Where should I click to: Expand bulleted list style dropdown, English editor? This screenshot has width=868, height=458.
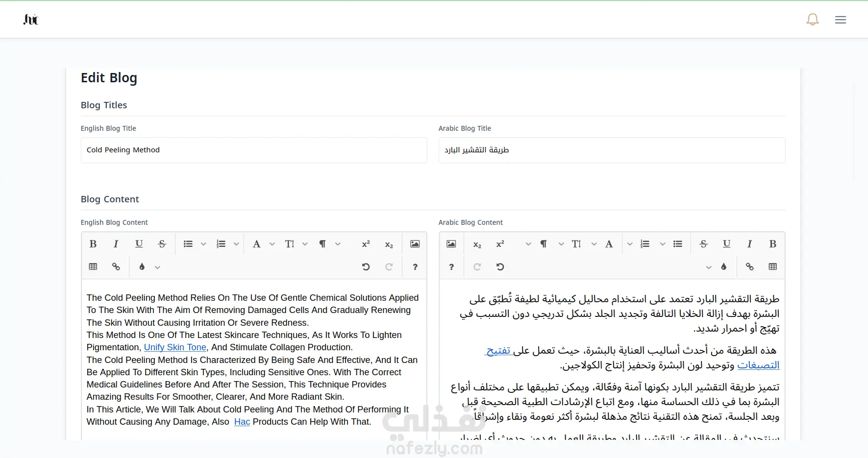tap(203, 244)
